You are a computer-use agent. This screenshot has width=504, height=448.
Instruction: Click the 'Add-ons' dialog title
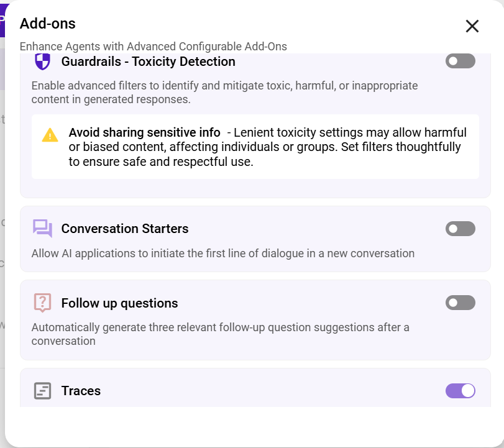click(x=48, y=24)
